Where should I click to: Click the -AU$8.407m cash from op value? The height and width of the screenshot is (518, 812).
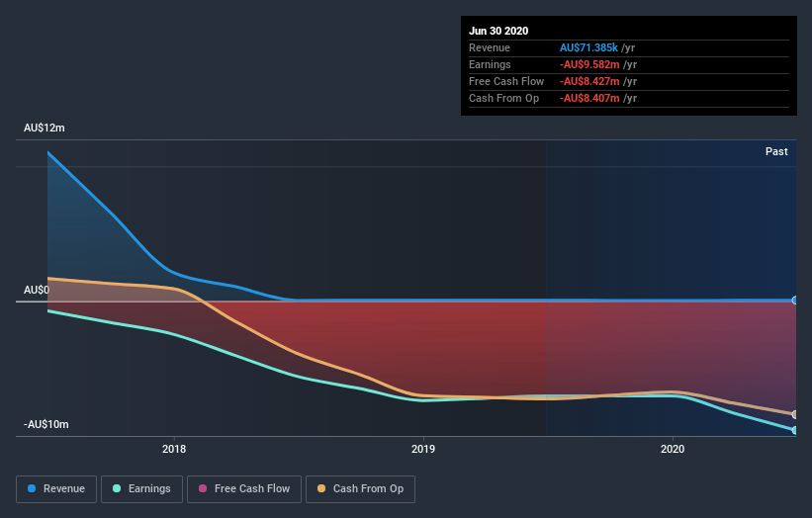click(x=589, y=98)
